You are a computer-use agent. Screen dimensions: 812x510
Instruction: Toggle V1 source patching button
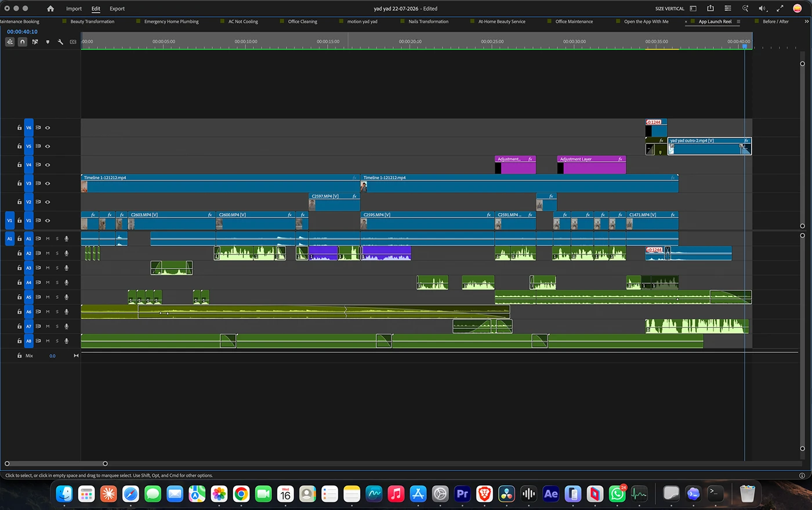point(9,220)
